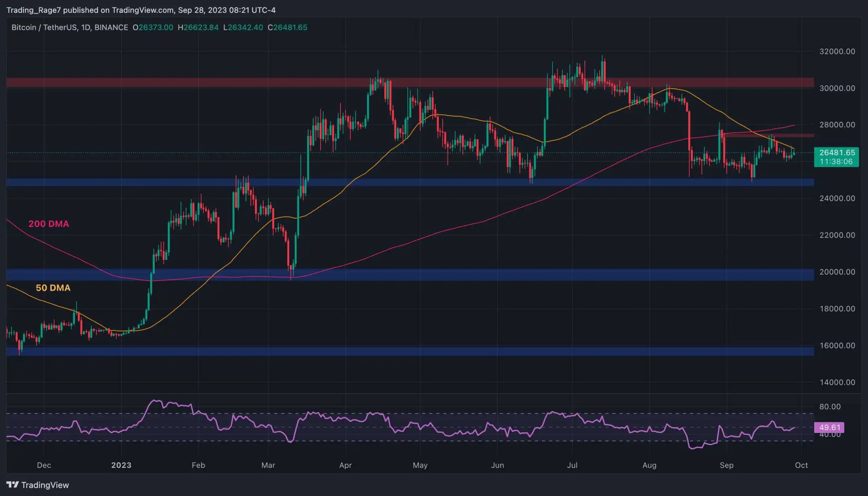Screen dimensions: 868x496
Task: Click the close value C26481.65
Action: pos(288,27)
